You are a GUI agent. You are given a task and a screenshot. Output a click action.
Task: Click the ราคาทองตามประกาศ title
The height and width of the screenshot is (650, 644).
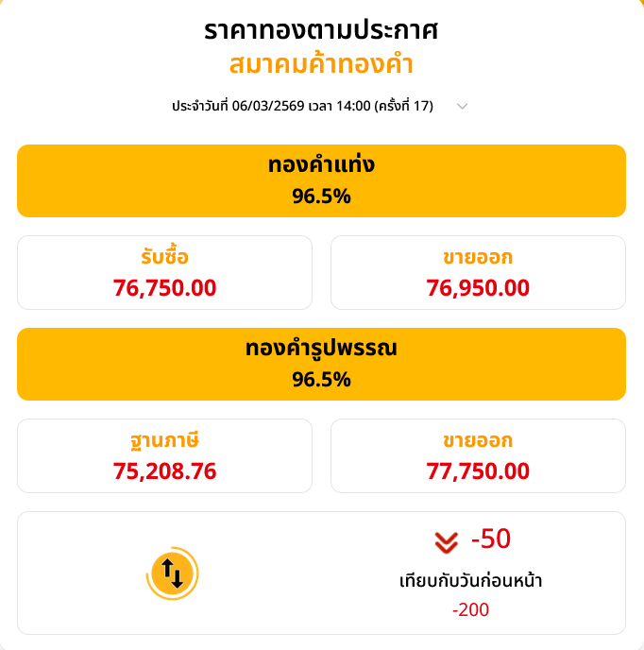pyautogui.click(x=321, y=30)
